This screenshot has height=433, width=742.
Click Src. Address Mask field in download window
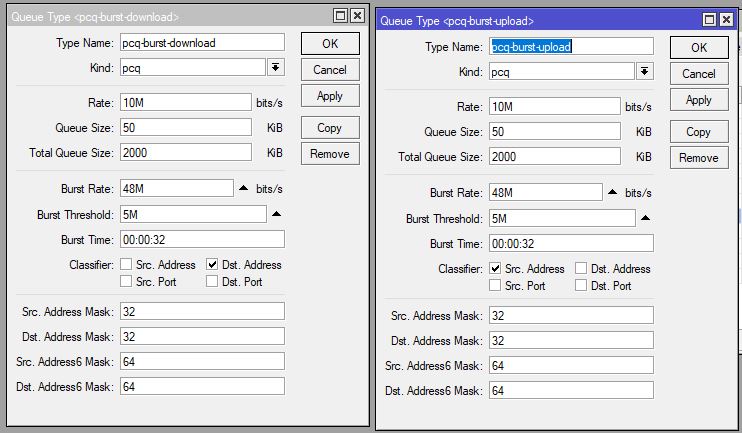[x=202, y=311]
